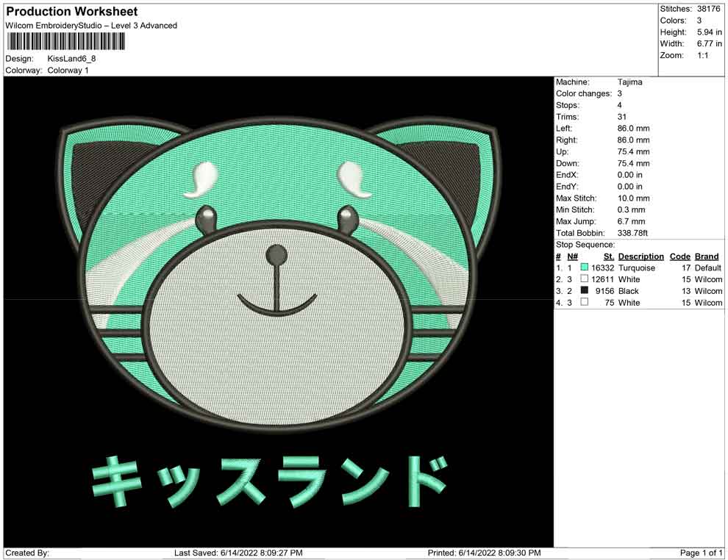Click the St. column header
Screen dimensions: 728x560
[608, 256]
